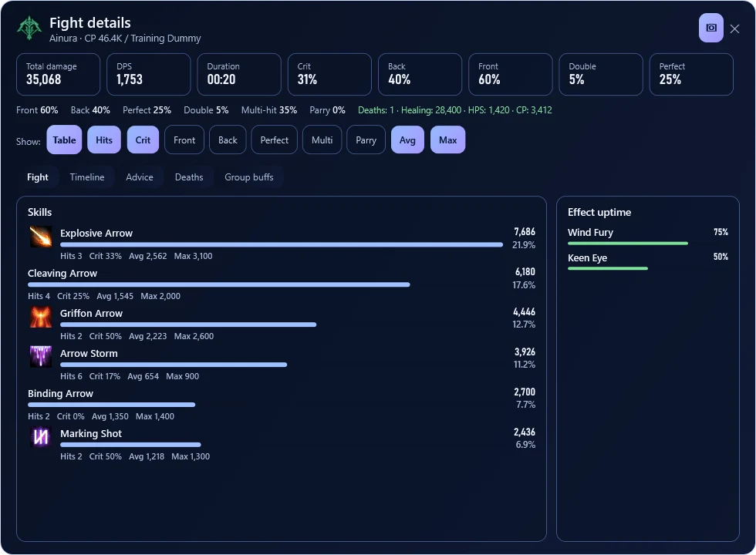Click the 2,700 damage value
The width and height of the screenshot is (756, 555).
click(525, 392)
